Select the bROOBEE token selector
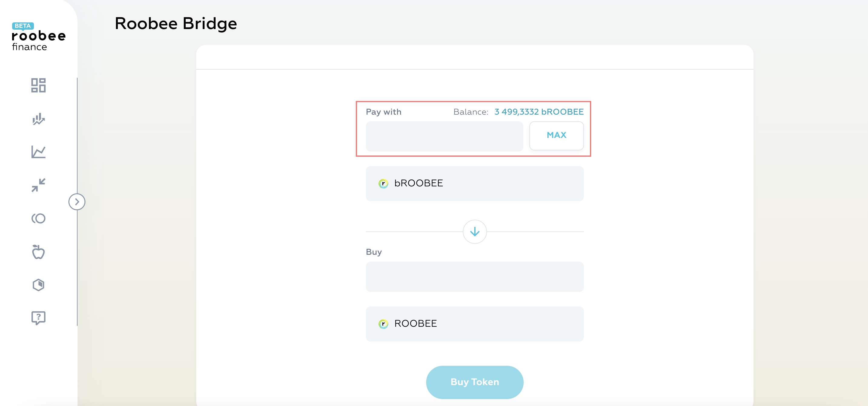Viewport: 868px width, 406px height. click(475, 183)
